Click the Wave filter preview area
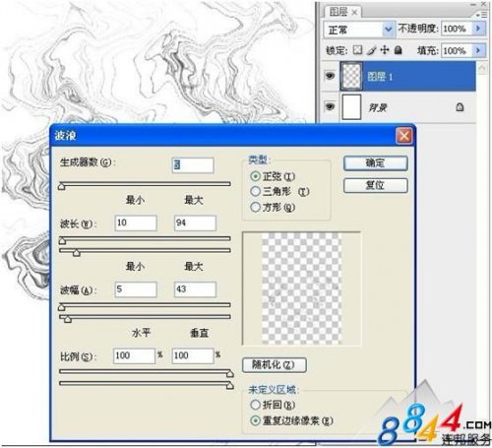The width and height of the screenshot is (492, 448). [x=301, y=288]
